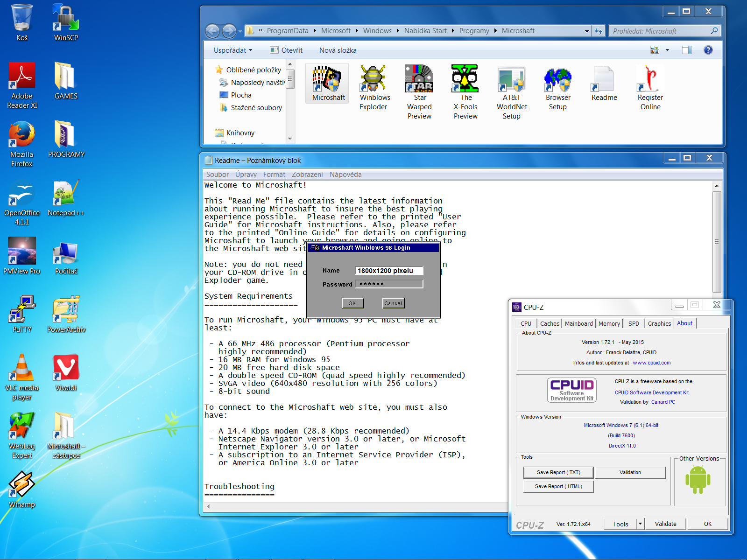The height and width of the screenshot is (560, 747).
Task: Click Save Report (.TXT) button
Action: tap(558, 472)
